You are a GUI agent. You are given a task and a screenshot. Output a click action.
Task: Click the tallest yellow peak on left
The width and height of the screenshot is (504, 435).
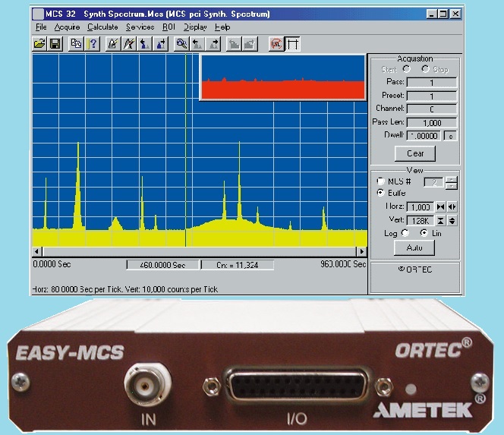(78, 186)
